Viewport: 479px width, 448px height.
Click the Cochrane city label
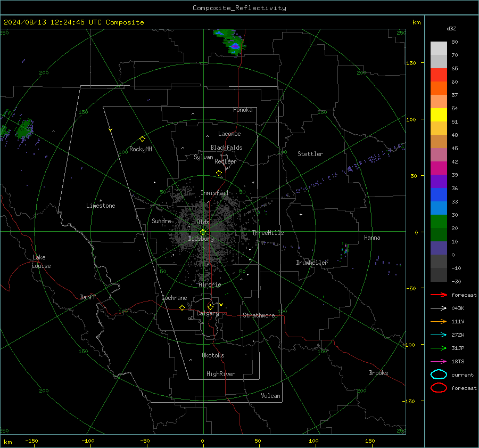pyautogui.click(x=174, y=298)
